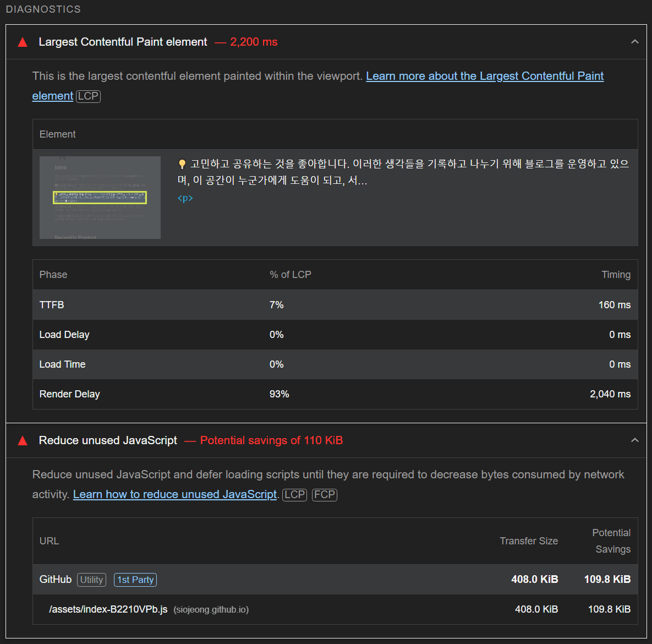Click the Potential Savings column header
Image resolution: width=652 pixels, height=644 pixels.
coord(611,541)
